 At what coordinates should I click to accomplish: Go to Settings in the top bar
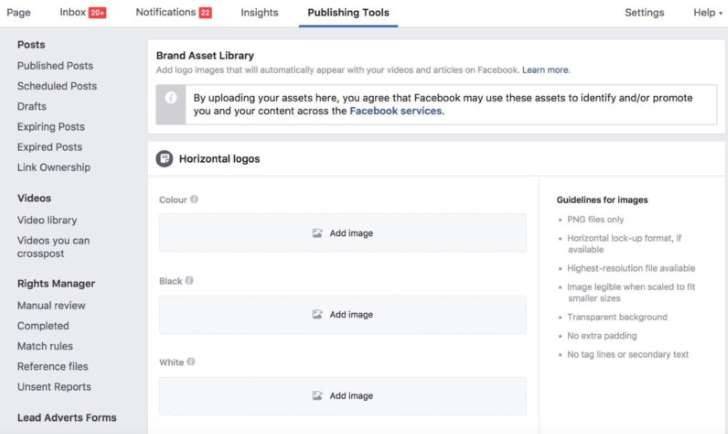tap(644, 13)
